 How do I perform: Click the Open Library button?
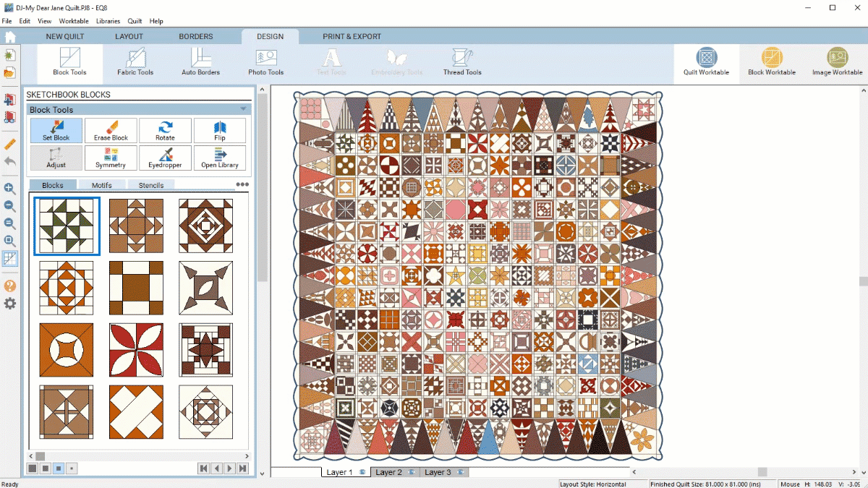tap(219, 158)
